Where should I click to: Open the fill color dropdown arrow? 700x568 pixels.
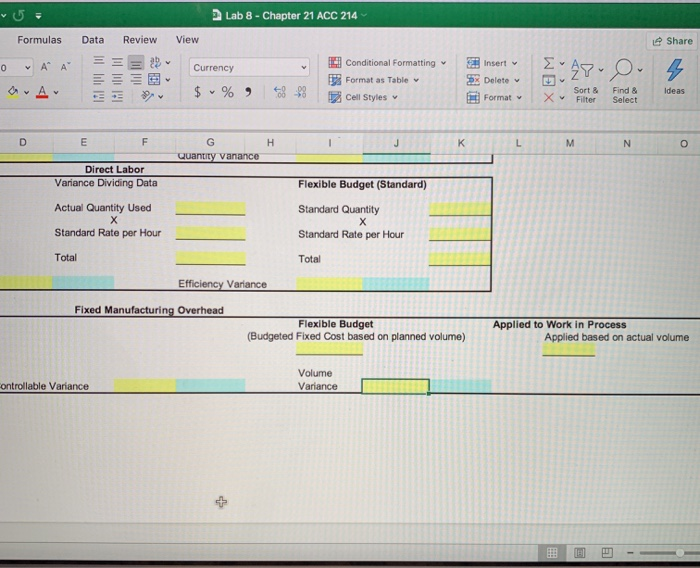tap(26, 92)
